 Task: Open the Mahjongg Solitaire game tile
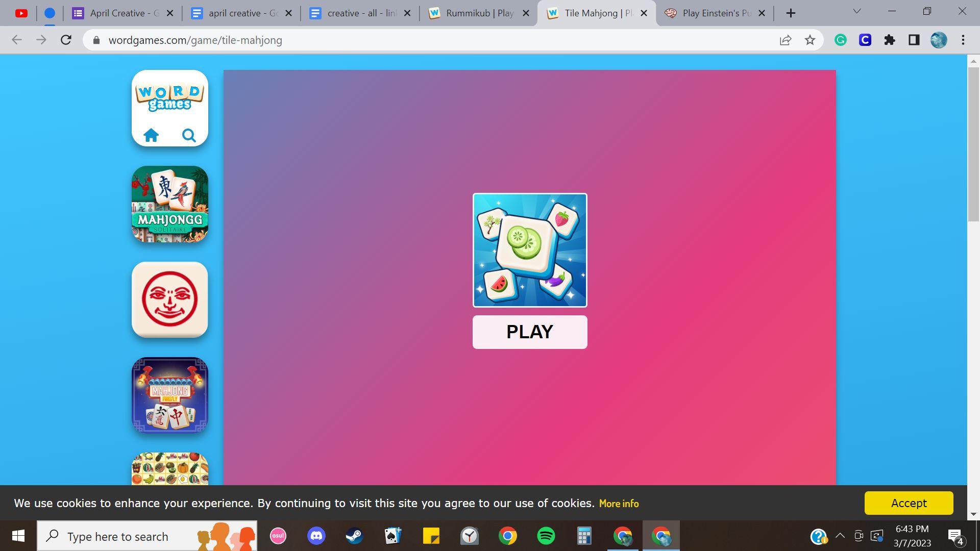(x=170, y=204)
